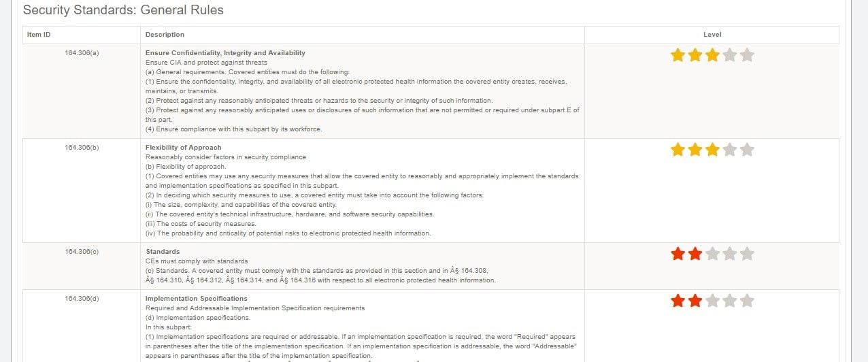
Task: Select item ID 164.306(a)
Action: (x=82, y=53)
